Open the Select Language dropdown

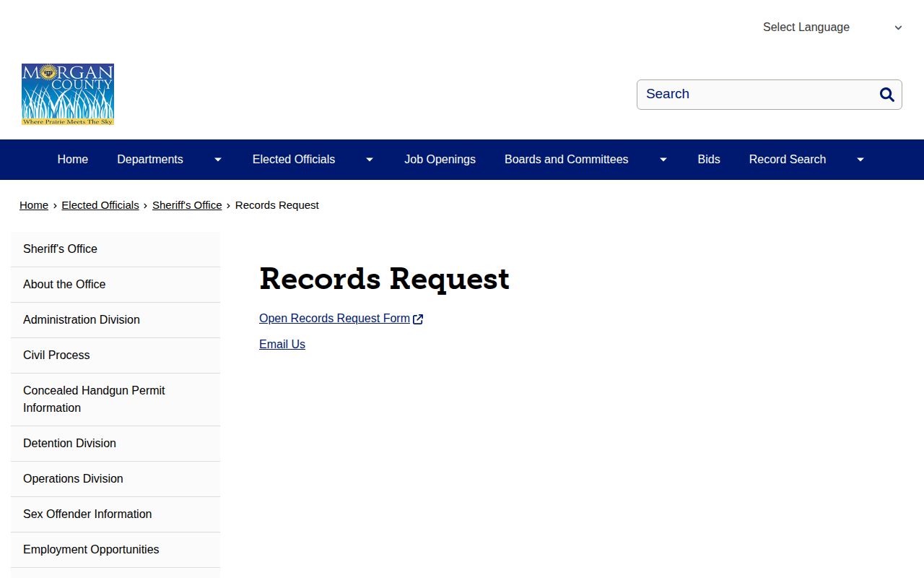pos(832,27)
